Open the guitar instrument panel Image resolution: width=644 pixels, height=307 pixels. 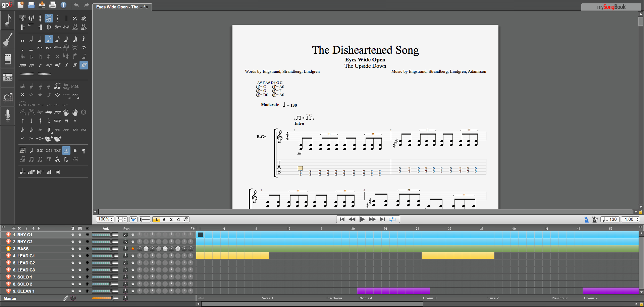coord(7,39)
